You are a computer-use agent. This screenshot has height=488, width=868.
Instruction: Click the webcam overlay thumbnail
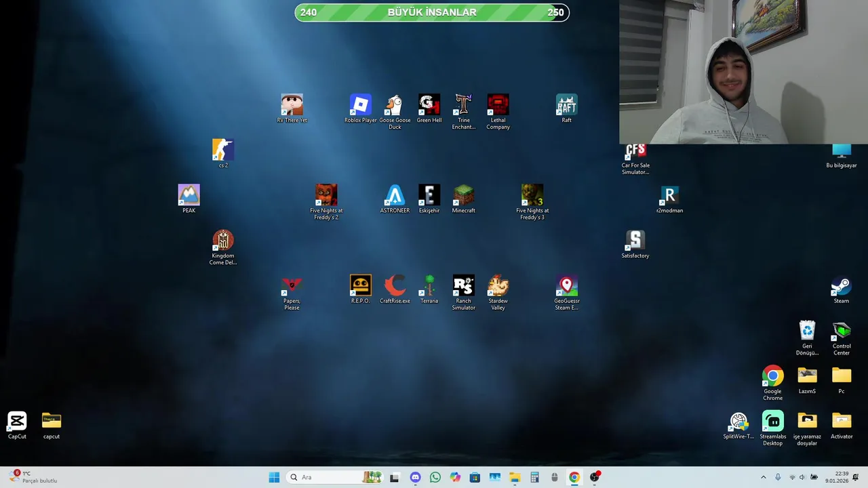(x=743, y=72)
